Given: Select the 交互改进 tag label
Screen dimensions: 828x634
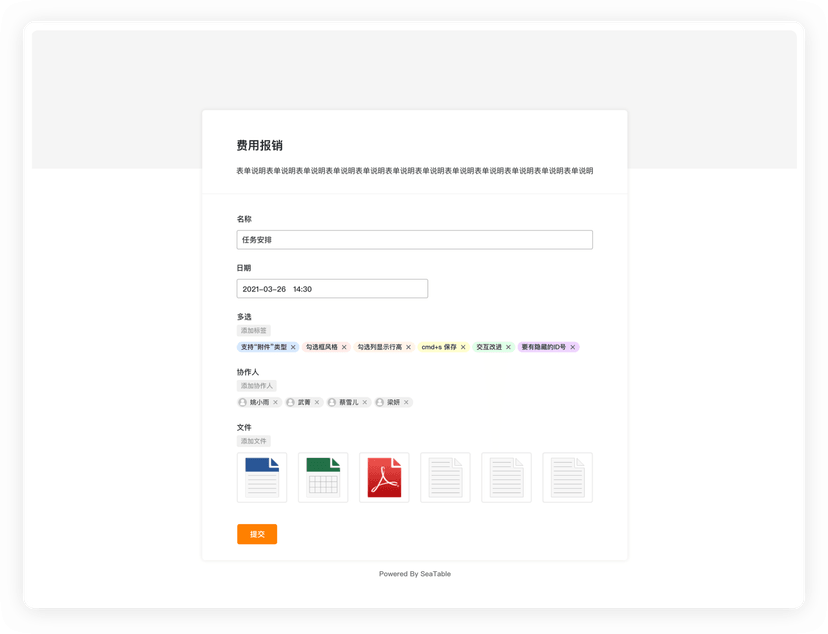Looking at the screenshot, I should [x=489, y=347].
